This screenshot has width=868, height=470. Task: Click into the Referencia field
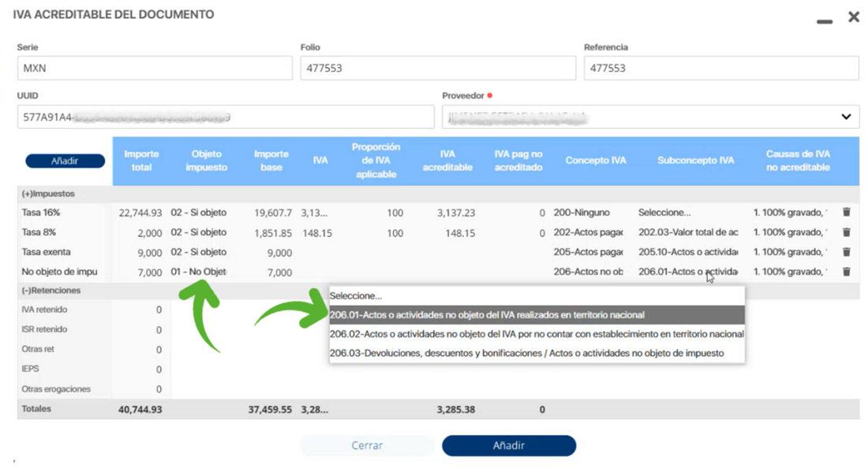pos(720,68)
